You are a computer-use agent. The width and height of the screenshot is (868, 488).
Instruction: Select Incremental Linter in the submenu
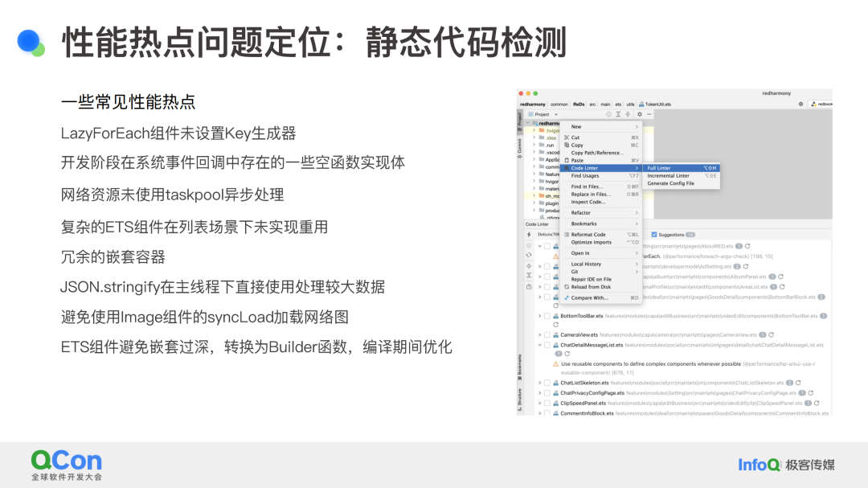682,175
